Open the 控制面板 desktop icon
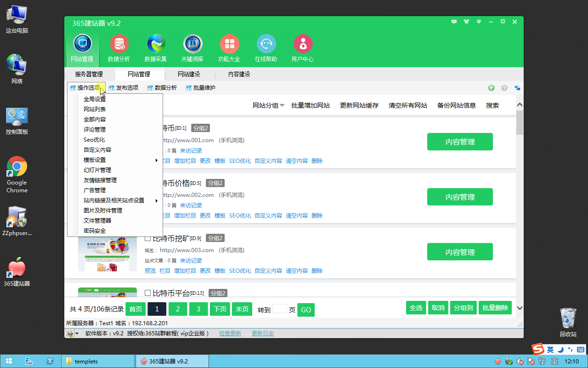 (17, 121)
